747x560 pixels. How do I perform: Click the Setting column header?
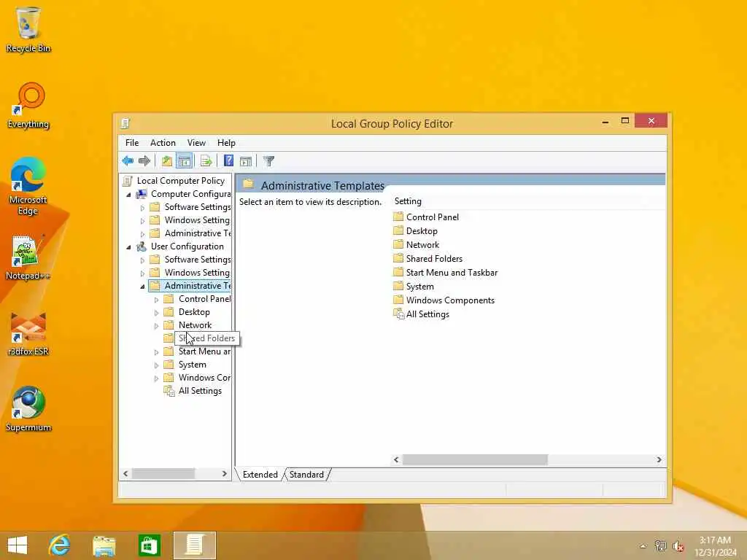click(x=408, y=201)
